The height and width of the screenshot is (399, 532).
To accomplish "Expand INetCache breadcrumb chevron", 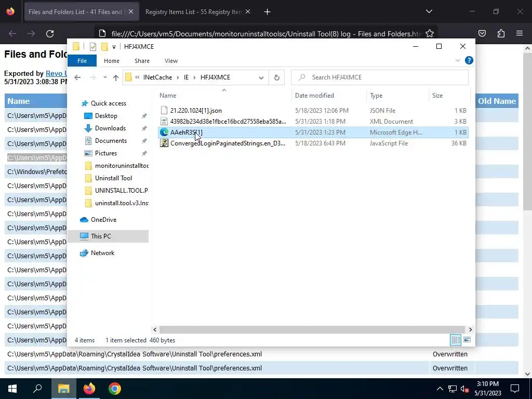I will coord(178,77).
